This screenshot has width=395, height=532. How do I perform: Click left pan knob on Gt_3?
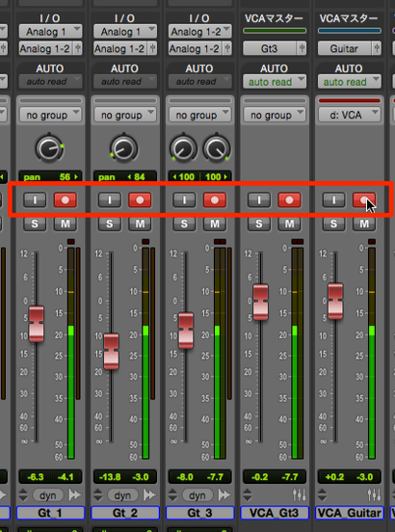tap(183, 148)
